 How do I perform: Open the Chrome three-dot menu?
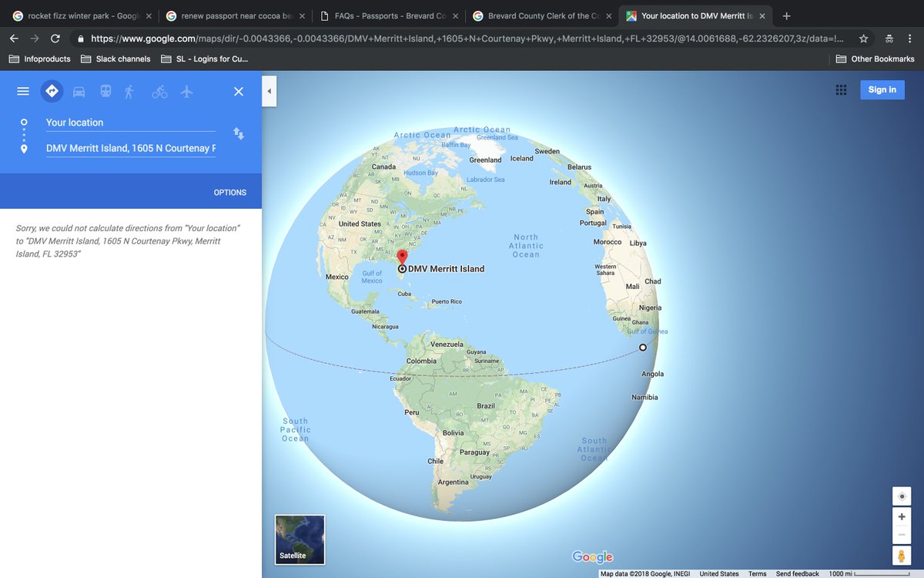(x=910, y=39)
